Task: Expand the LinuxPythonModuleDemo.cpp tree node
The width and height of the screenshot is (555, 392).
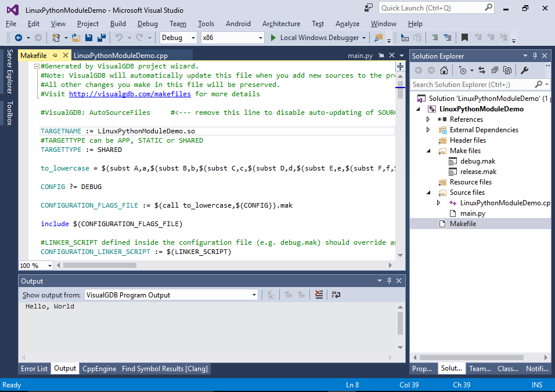Action: (x=438, y=203)
